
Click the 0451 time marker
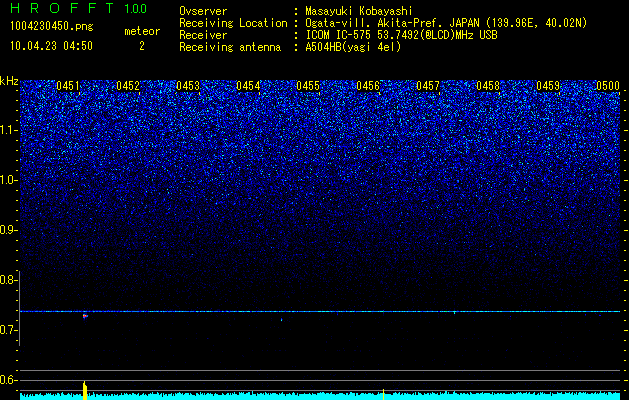click(68, 86)
